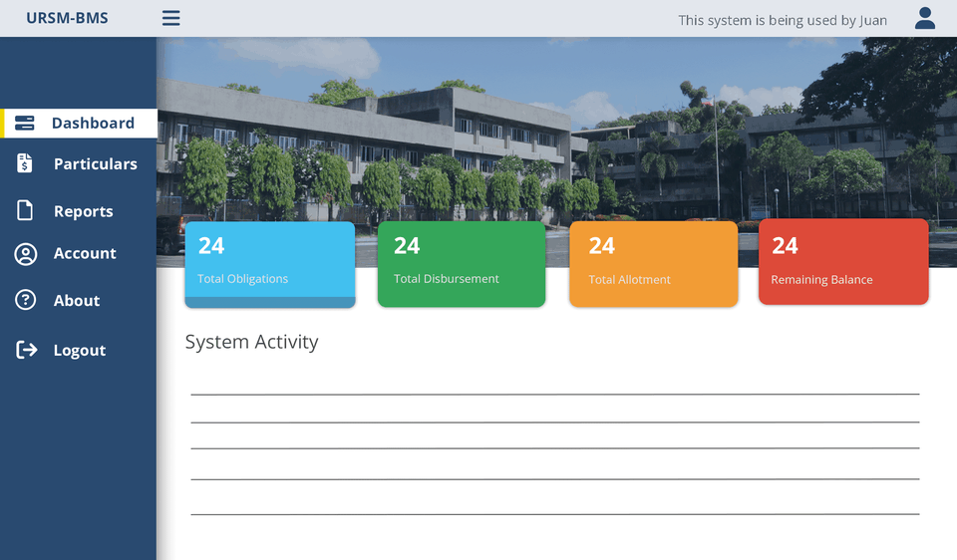Select the orange Total Allotment card
This screenshot has height=560, width=957.
pyautogui.click(x=653, y=264)
